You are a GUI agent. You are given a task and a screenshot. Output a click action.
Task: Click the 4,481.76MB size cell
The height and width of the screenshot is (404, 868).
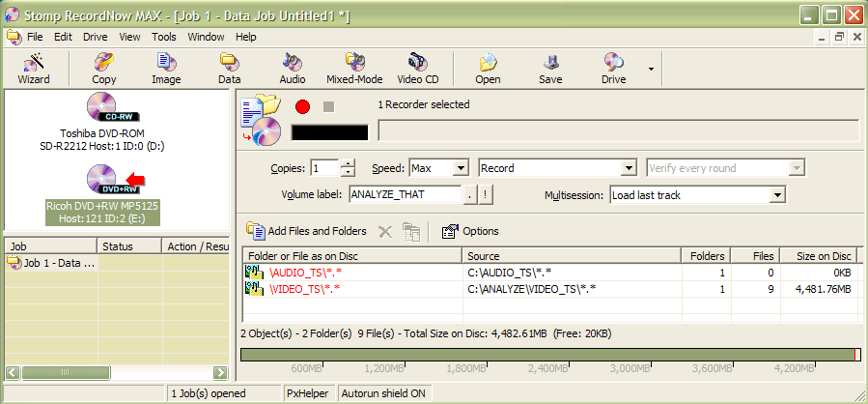click(x=818, y=289)
